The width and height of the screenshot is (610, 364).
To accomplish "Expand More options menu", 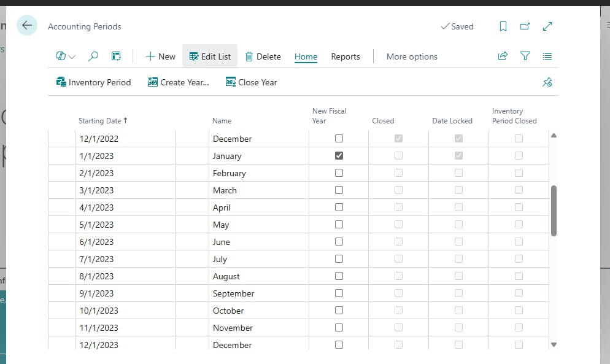I will click(x=412, y=56).
